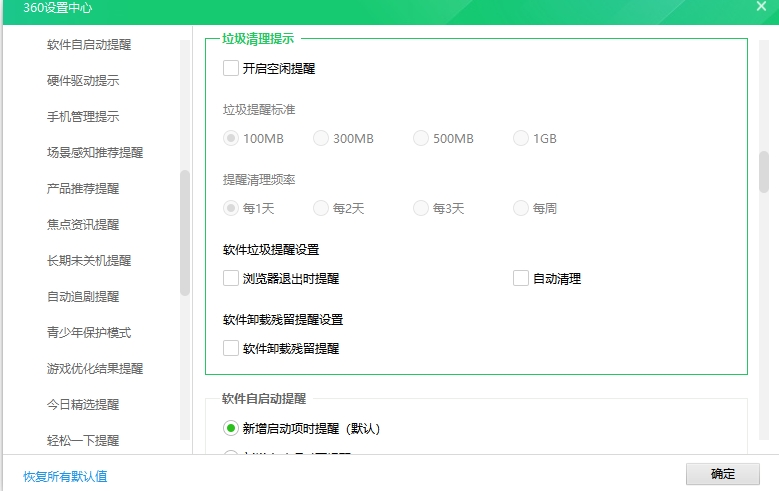Click the settings pane scrollbar thumb
The image size is (779, 491).
[x=764, y=172]
